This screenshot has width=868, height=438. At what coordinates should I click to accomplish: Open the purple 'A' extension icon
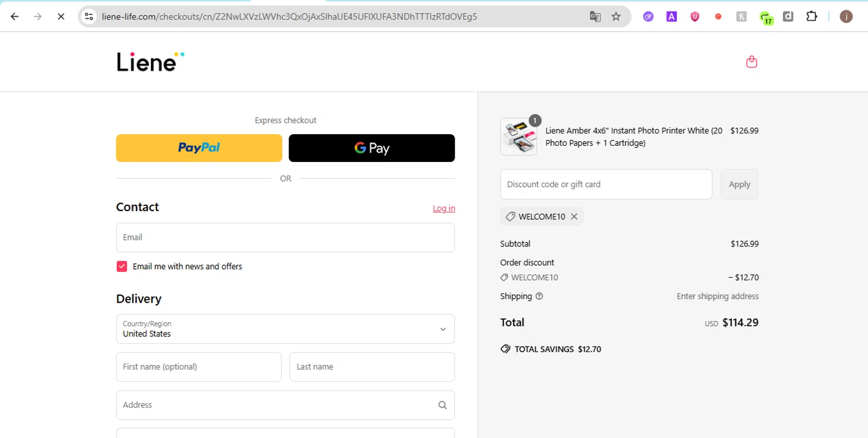point(672,17)
